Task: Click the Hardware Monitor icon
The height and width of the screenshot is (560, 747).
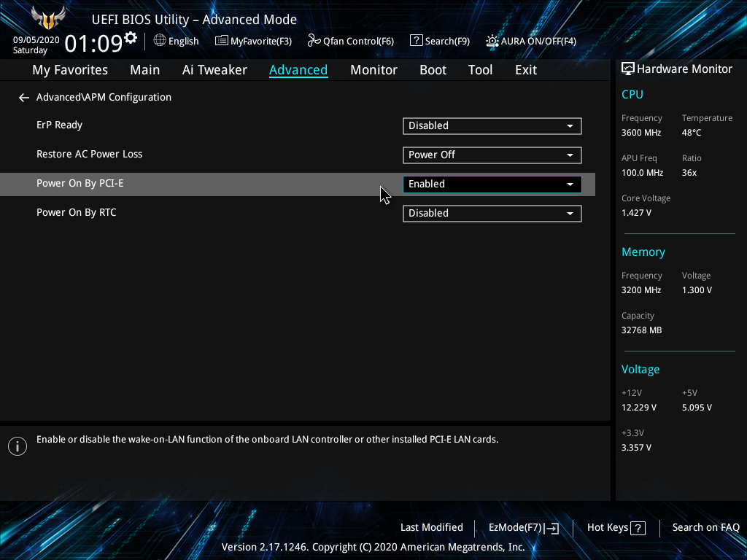Action: [628, 69]
